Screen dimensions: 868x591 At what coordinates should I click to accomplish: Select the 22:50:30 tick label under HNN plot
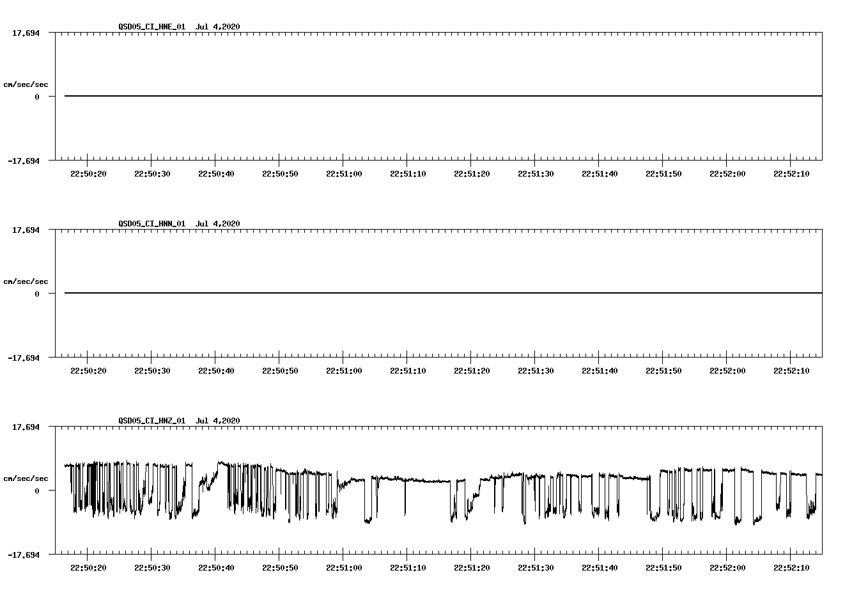(152, 371)
